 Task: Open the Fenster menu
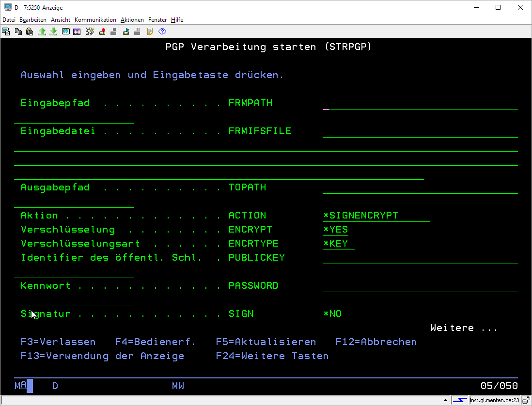[x=157, y=20]
